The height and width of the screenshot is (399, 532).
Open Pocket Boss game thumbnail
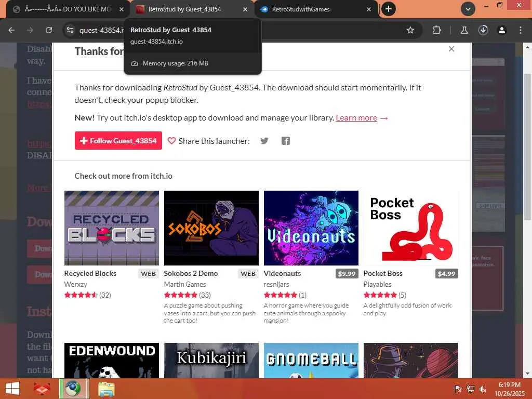[x=411, y=228]
